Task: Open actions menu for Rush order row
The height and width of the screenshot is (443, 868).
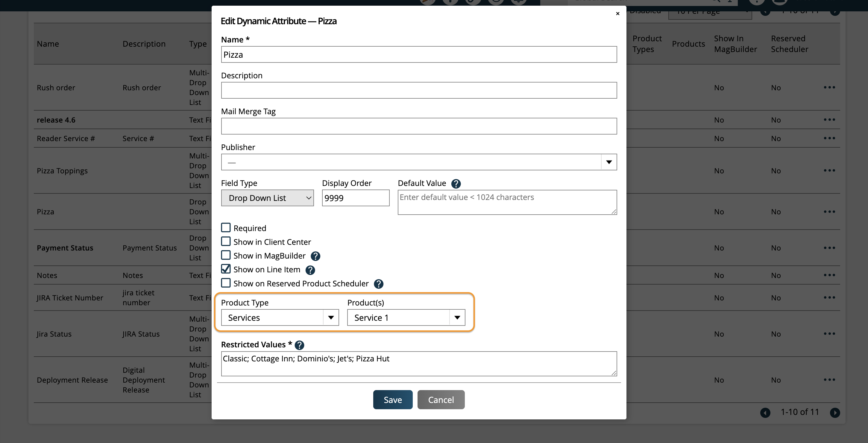Action: click(x=830, y=87)
